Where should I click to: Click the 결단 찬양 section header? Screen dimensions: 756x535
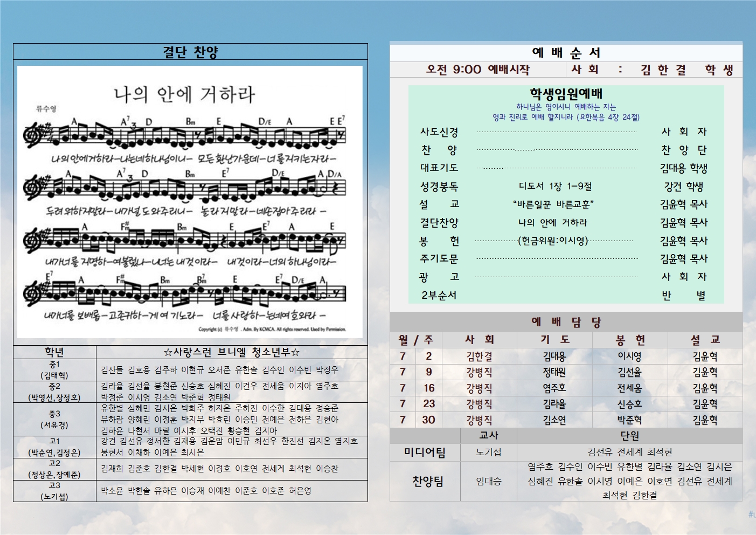[x=190, y=52]
